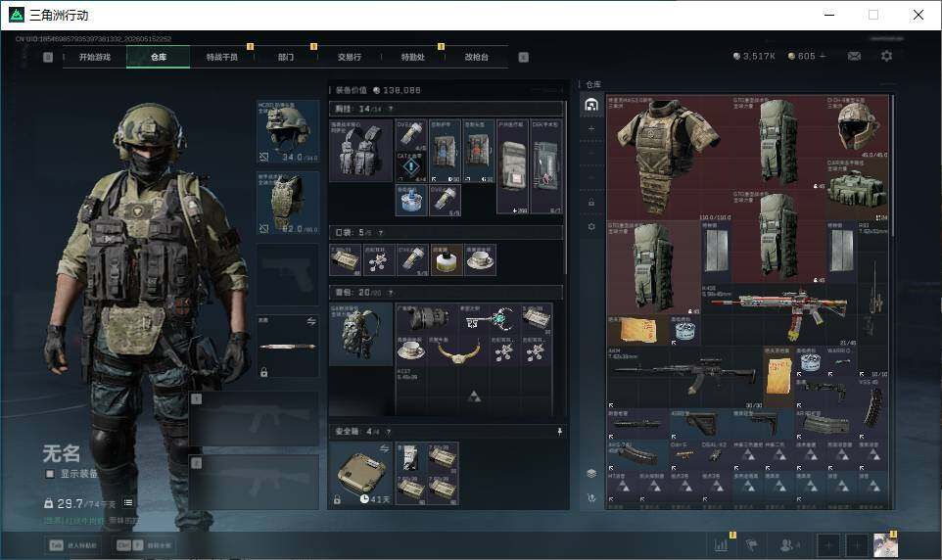The width and height of the screenshot is (942, 560).
Task: Click the stack layers icon in warehouse sidebar
Action: click(591, 474)
